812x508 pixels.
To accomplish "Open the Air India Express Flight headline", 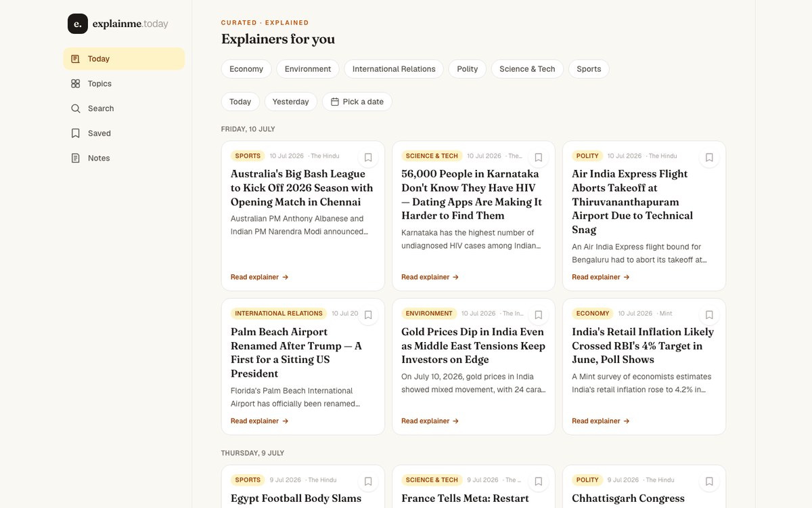I will (x=633, y=201).
